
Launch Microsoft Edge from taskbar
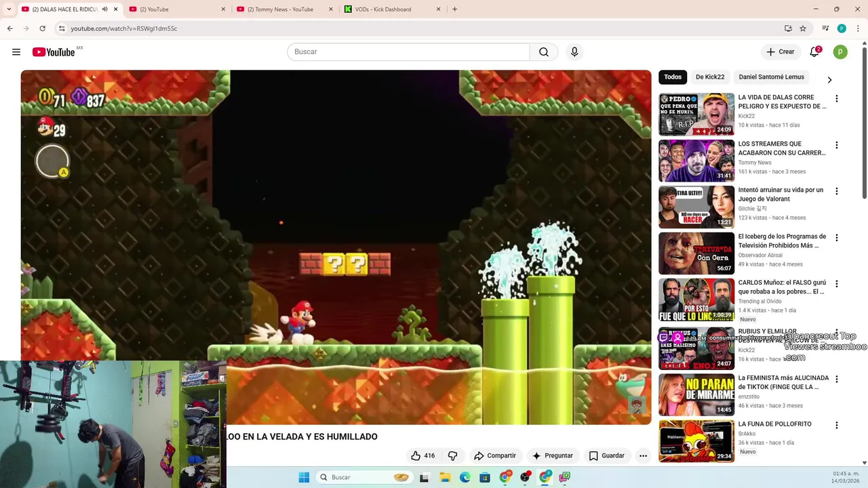tap(465, 477)
